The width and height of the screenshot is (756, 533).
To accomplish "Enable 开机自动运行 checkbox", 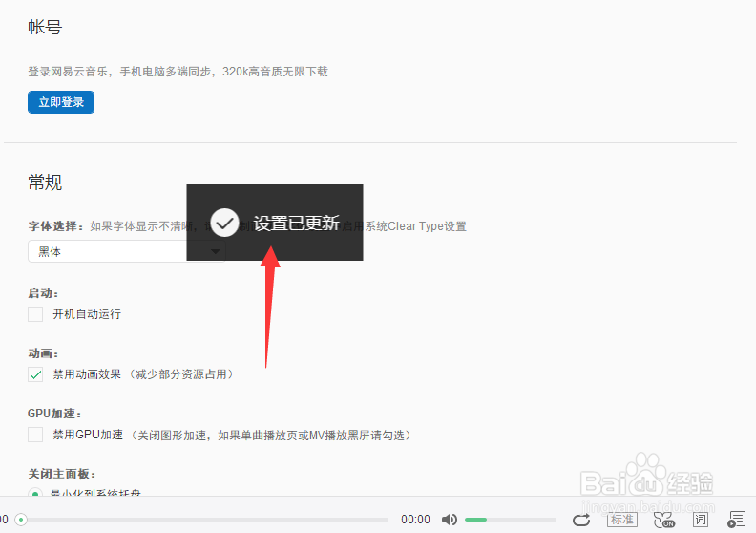I will point(35,314).
